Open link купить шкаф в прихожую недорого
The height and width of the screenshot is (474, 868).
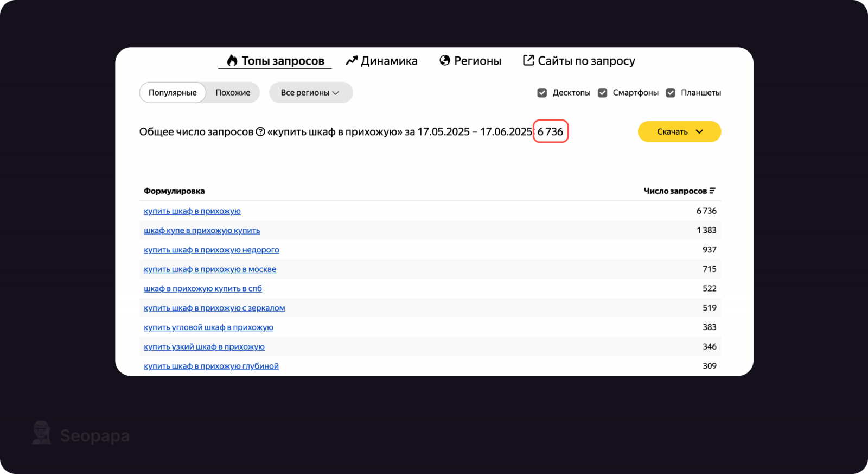[212, 250]
